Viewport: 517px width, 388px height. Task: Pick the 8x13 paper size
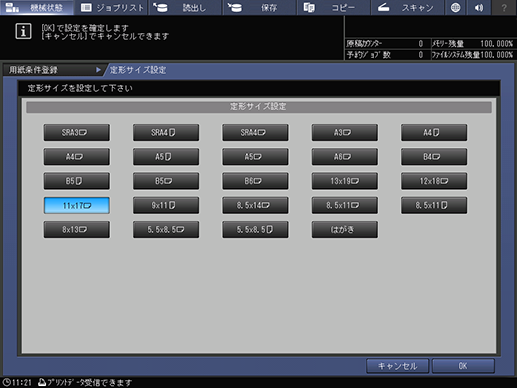point(77,230)
